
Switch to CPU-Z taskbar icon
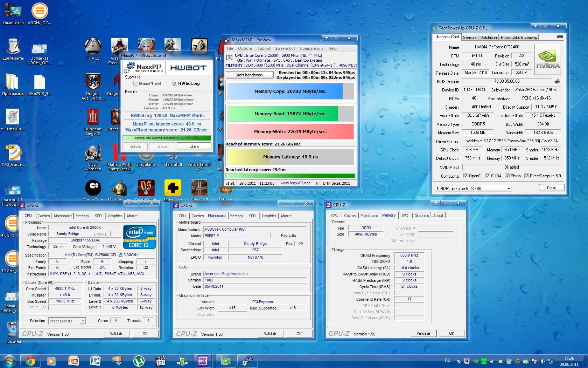(202, 361)
